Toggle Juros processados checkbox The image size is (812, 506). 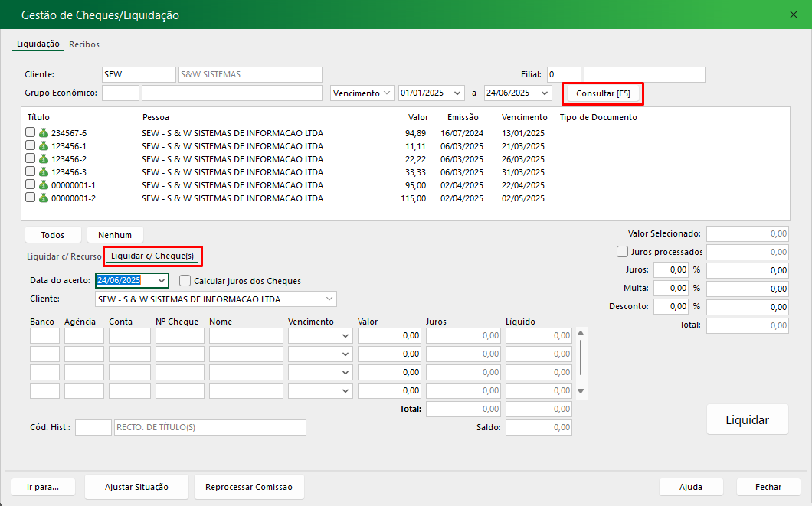(622, 252)
